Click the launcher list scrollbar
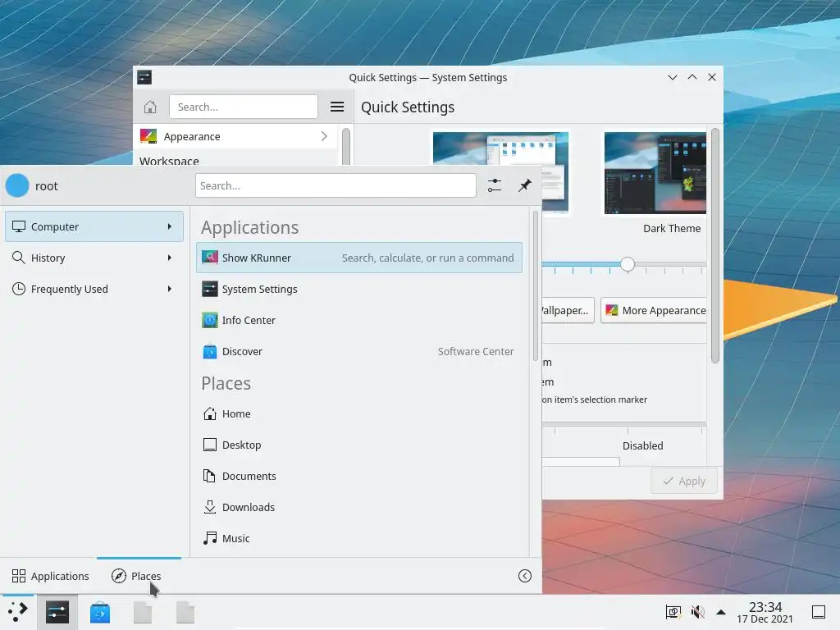The height and width of the screenshot is (630, 840). 535,285
